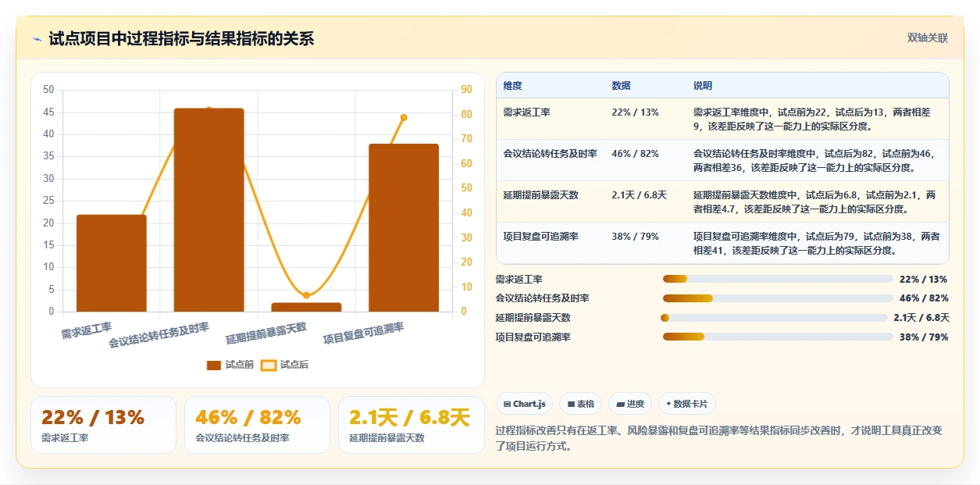This screenshot has height=485, width=980.
Task: Click the Chart.js chip
Action: click(524, 404)
